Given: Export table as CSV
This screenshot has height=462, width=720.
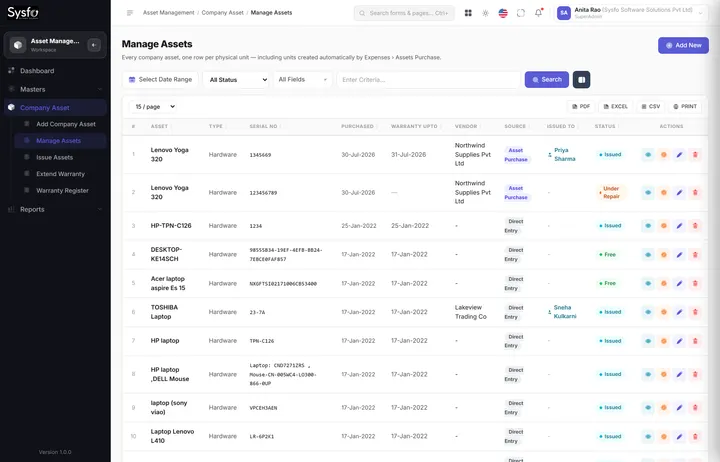Looking at the screenshot, I should [x=651, y=107].
